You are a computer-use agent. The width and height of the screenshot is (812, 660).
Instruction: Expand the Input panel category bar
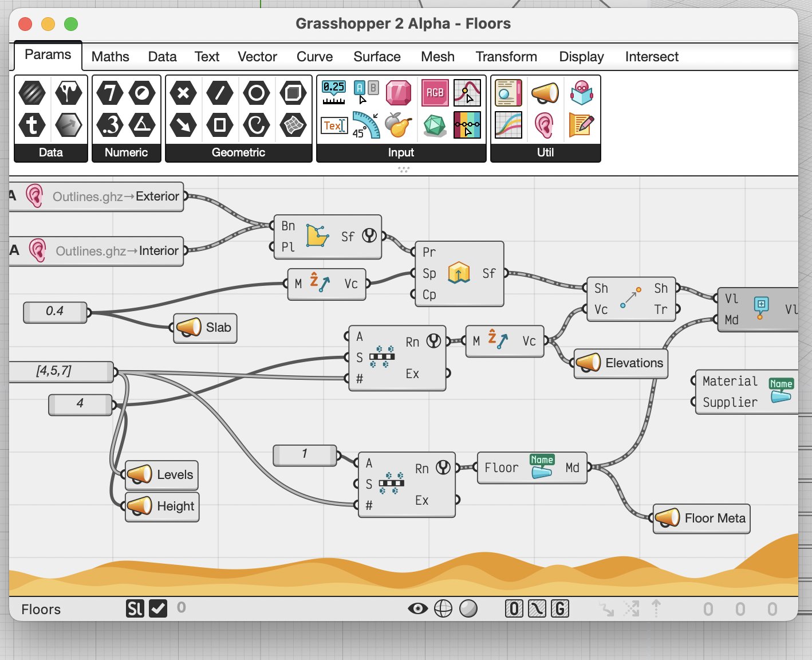(x=401, y=152)
